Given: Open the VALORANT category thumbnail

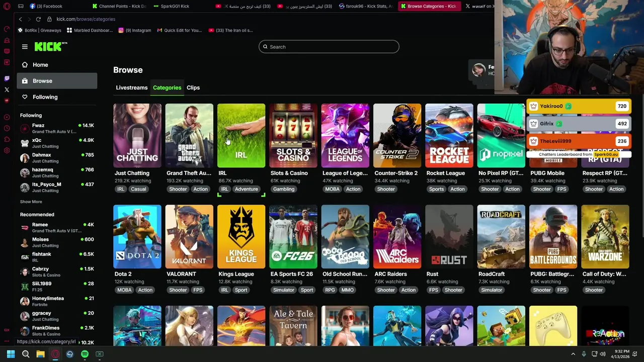Looking at the screenshot, I should tap(189, 237).
